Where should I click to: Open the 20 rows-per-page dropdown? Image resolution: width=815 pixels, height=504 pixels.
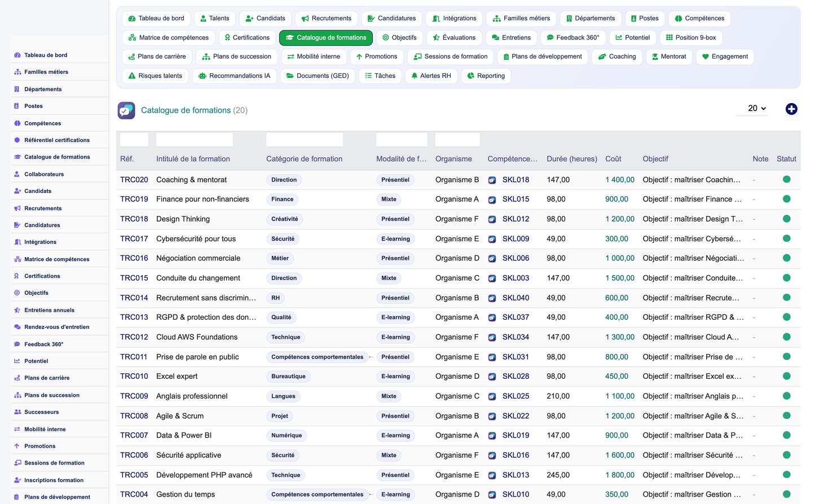(757, 108)
